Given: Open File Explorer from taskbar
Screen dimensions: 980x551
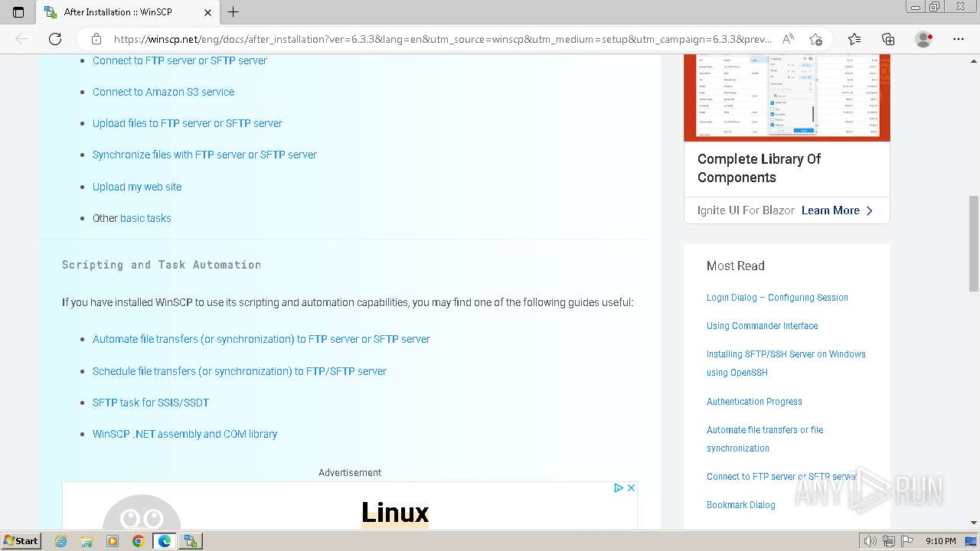Looking at the screenshot, I should click(x=87, y=541).
